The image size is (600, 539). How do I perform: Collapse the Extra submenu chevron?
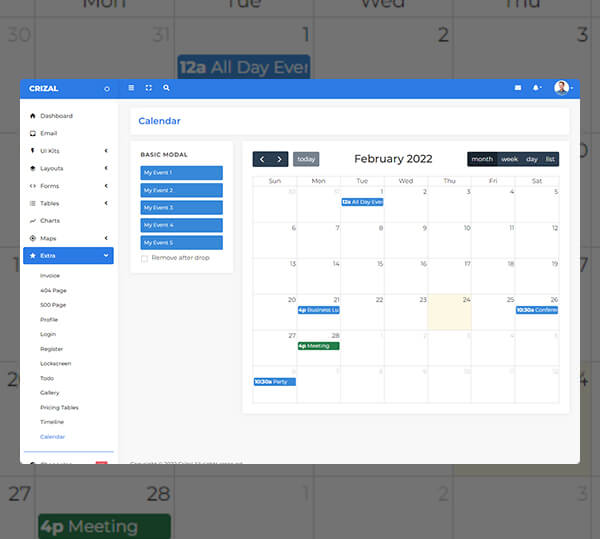106,255
